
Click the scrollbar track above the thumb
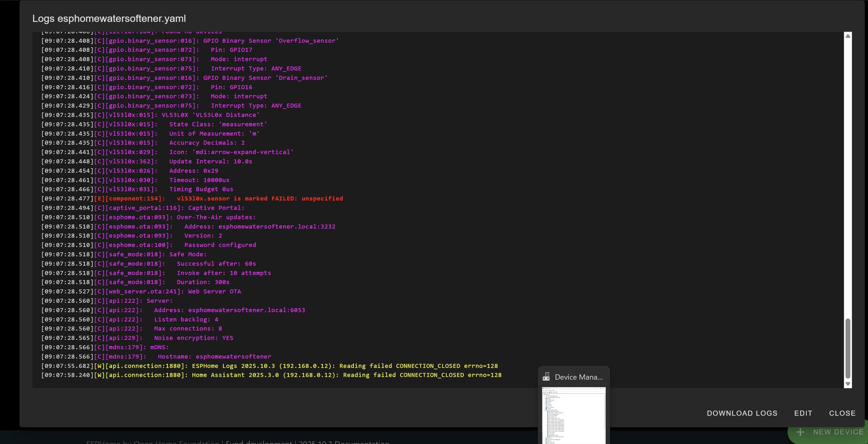pyautogui.click(x=848, y=181)
